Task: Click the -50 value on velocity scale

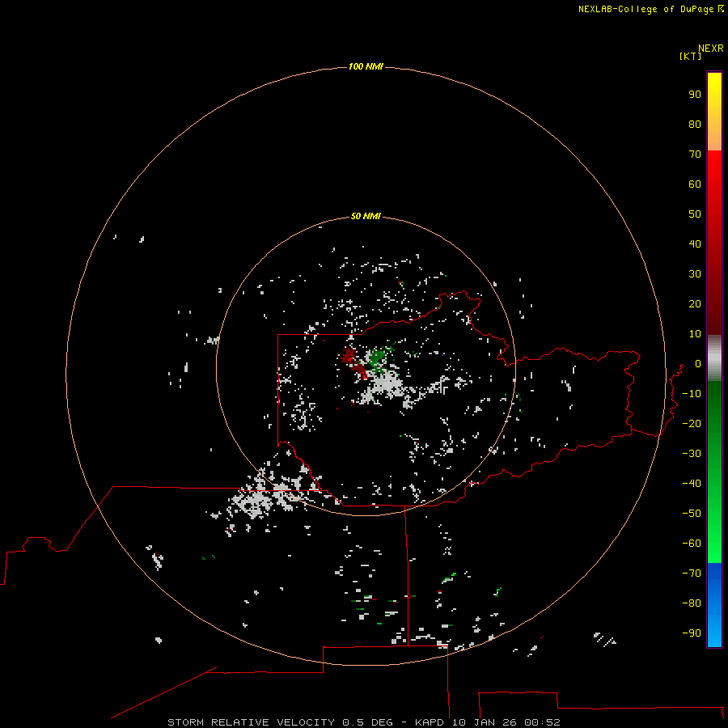Action: [x=692, y=513]
